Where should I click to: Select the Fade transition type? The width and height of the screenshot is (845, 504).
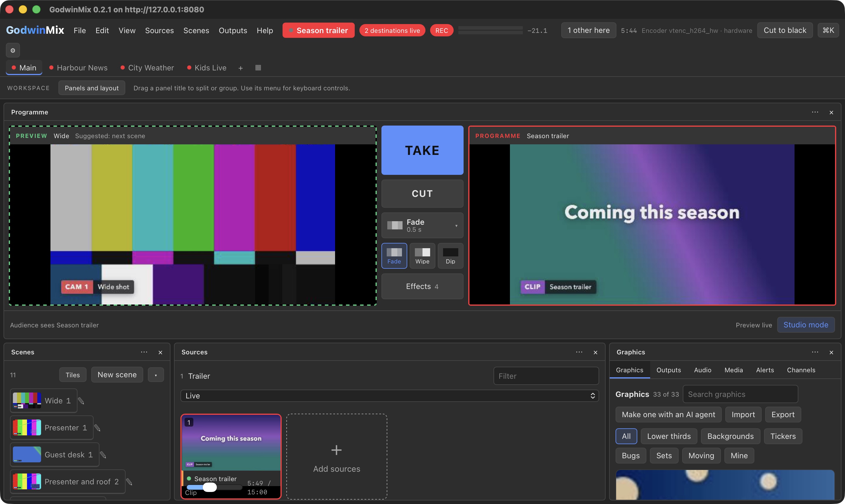394,256
